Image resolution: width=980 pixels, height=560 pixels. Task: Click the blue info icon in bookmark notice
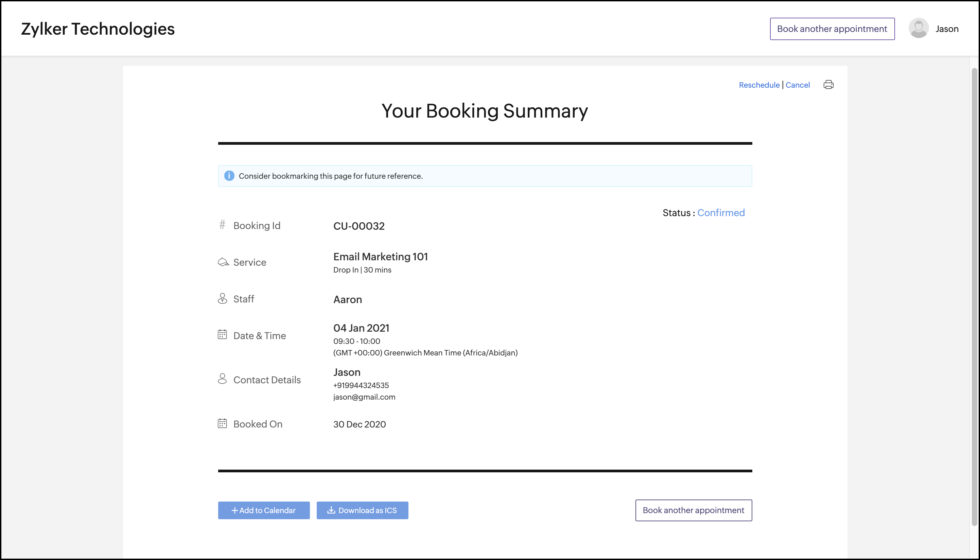tap(229, 176)
